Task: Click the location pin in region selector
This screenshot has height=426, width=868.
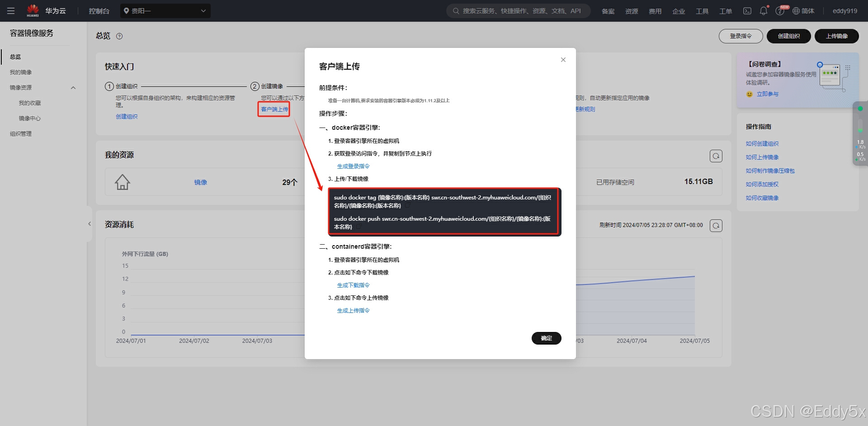Action: [x=127, y=11]
